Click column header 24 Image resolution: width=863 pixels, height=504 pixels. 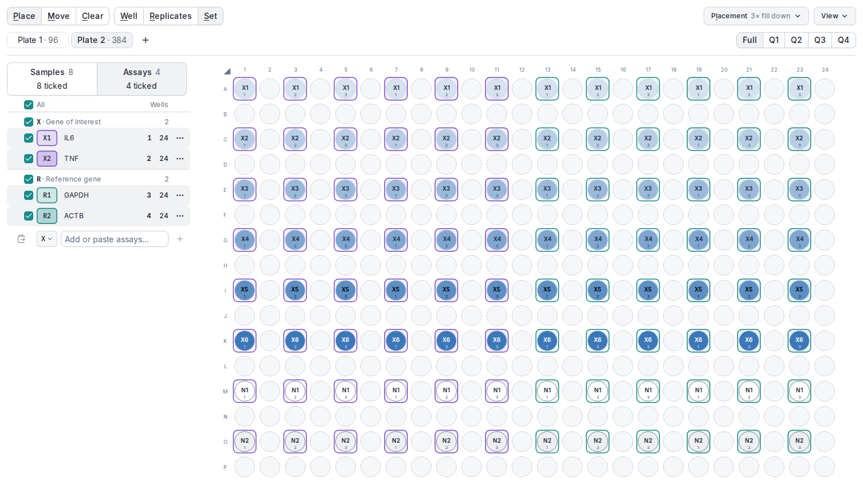pos(825,70)
